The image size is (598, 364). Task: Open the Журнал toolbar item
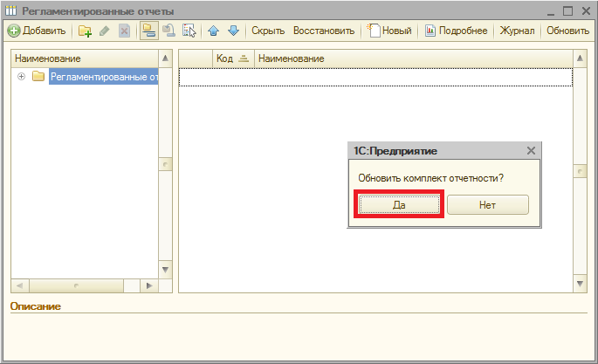517,31
